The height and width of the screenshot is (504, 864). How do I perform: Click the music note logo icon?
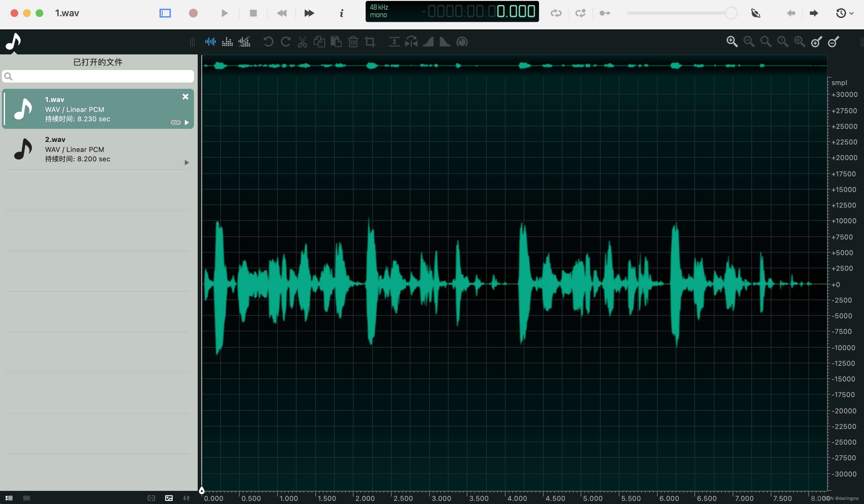tap(13, 42)
